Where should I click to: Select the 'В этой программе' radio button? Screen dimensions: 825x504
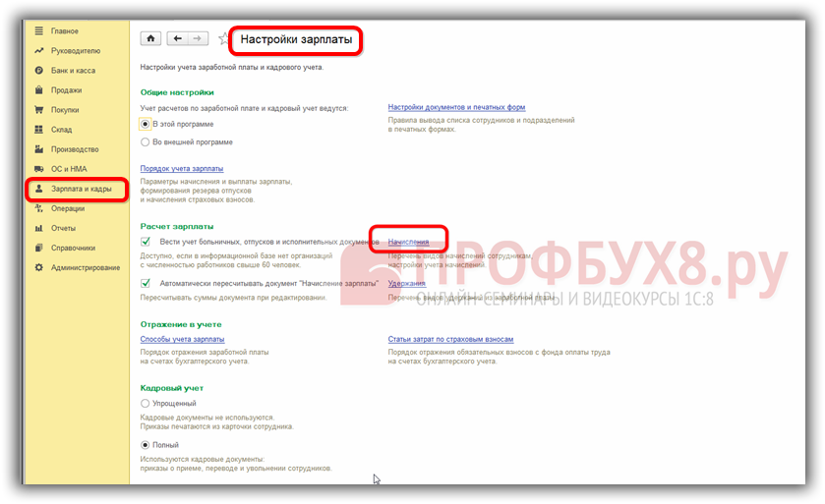[x=146, y=125]
